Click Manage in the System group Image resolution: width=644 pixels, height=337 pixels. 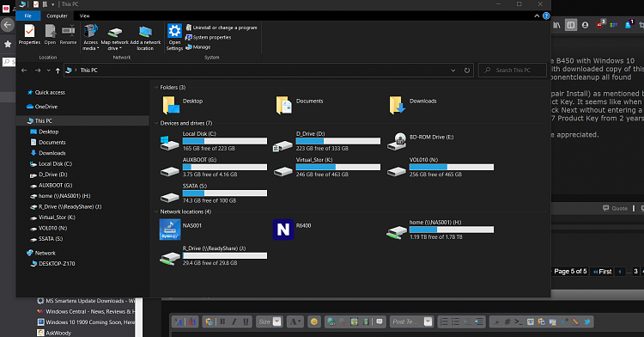point(198,47)
